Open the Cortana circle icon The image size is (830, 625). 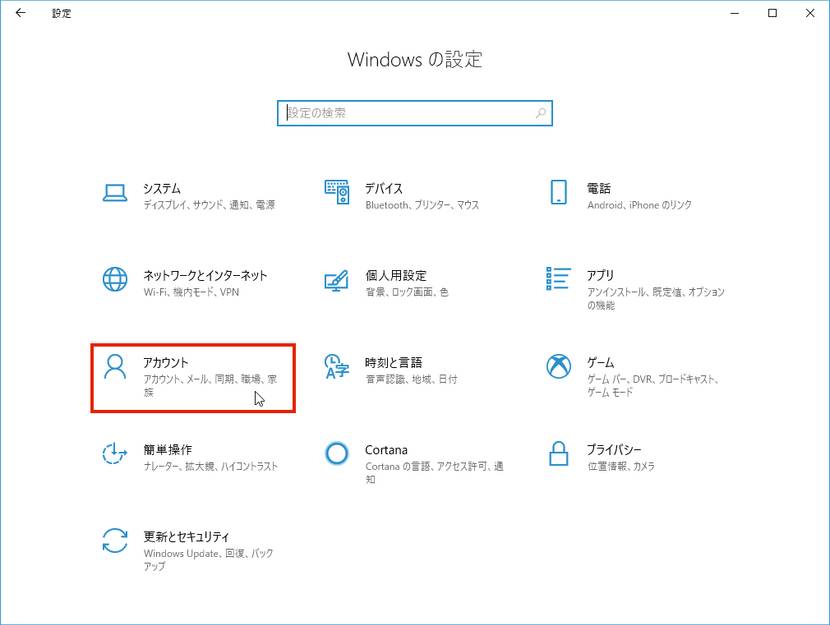point(337,454)
